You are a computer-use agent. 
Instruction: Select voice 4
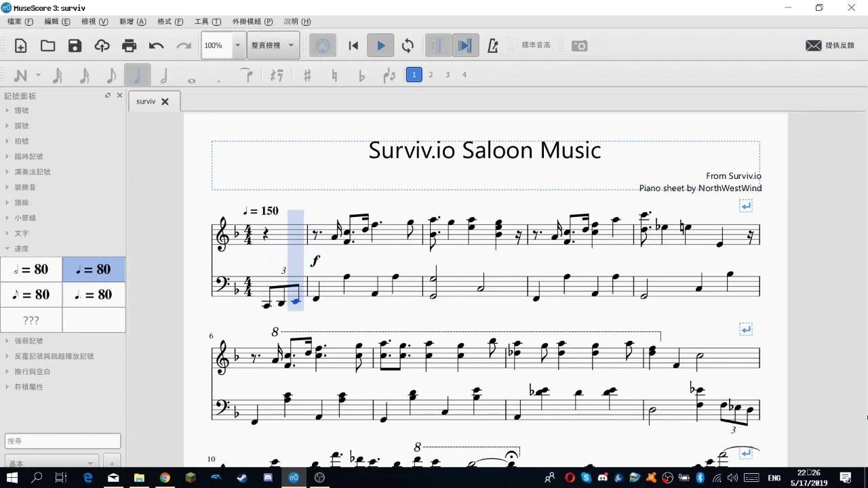465,75
